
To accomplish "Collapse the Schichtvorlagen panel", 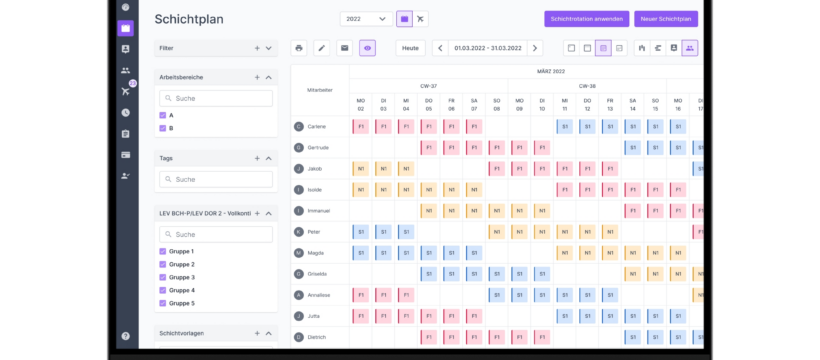I will click(269, 333).
